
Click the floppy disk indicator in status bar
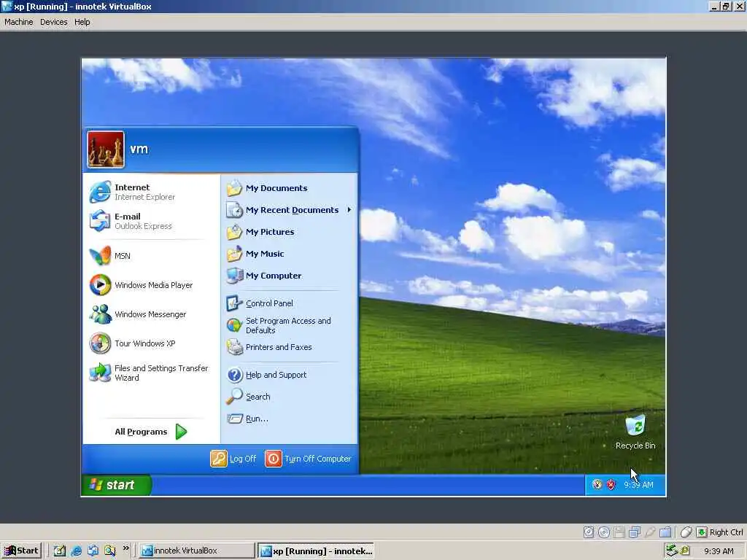click(x=619, y=532)
